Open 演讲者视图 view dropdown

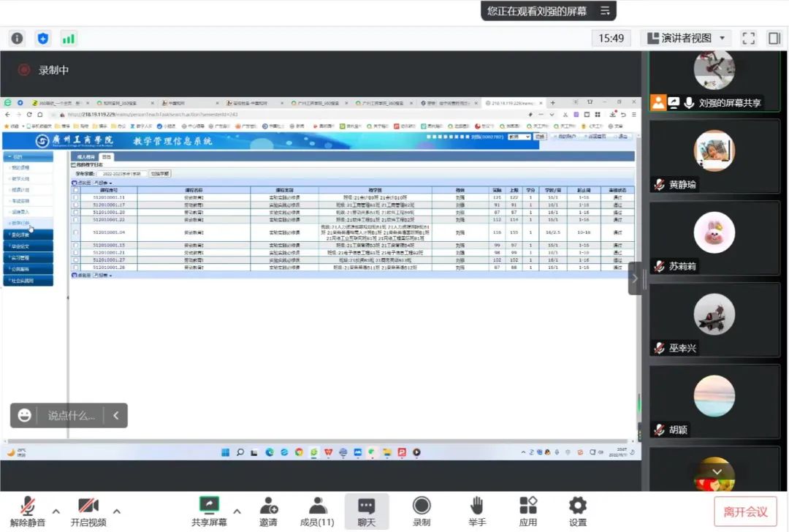[x=686, y=38]
